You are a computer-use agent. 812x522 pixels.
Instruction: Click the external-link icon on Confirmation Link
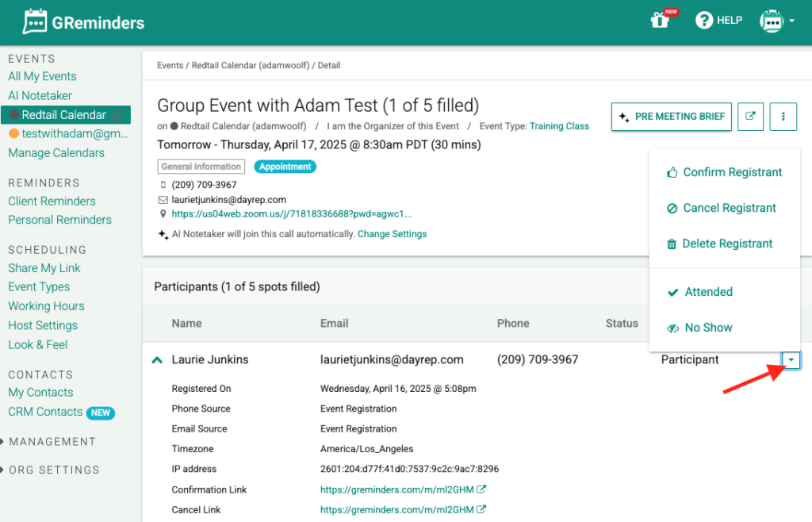coord(481,489)
